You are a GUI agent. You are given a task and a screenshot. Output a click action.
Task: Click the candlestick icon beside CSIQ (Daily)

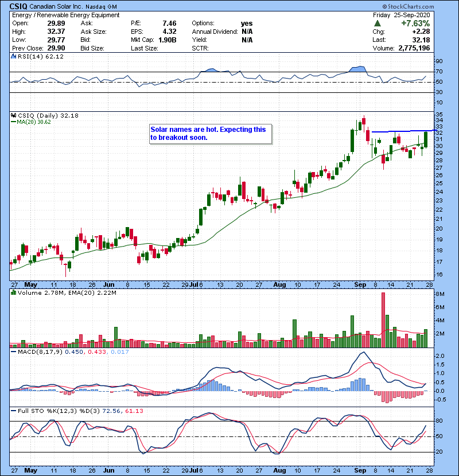[13, 115]
